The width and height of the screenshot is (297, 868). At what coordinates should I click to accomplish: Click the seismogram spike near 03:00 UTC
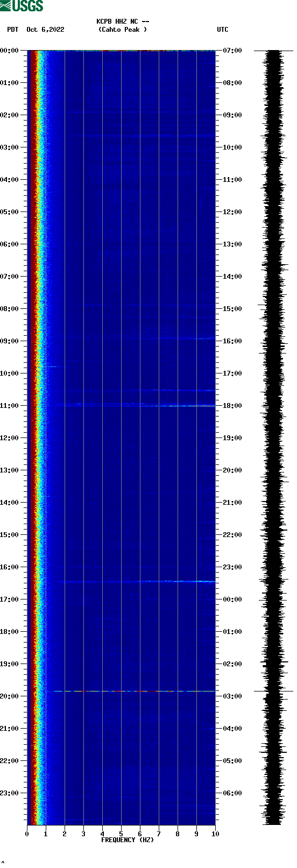click(x=273, y=691)
